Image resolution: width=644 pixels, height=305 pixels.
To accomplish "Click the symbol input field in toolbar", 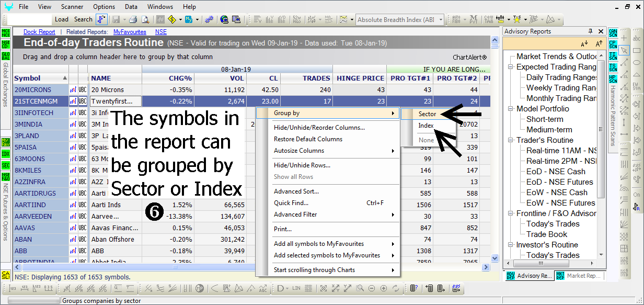I will (30, 20).
